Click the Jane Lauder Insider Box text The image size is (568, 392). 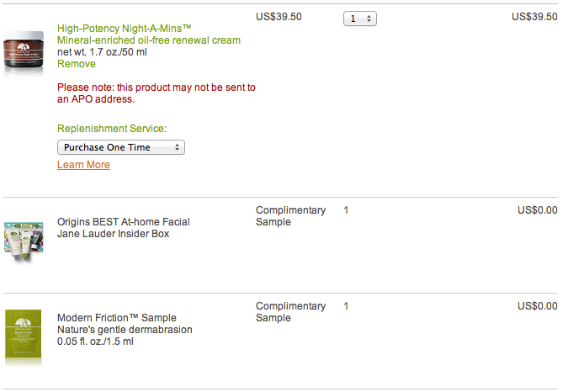coord(113,234)
